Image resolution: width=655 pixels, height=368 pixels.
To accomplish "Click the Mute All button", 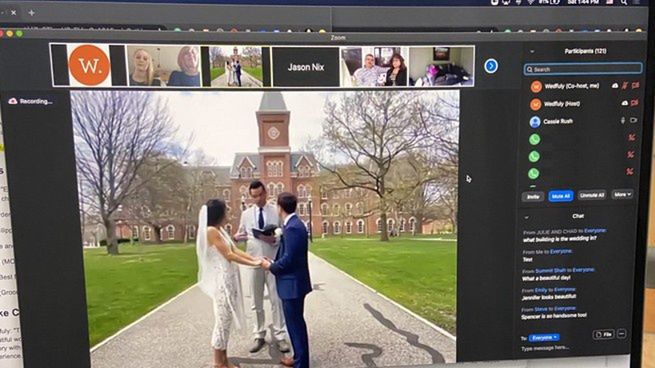I will tap(561, 196).
